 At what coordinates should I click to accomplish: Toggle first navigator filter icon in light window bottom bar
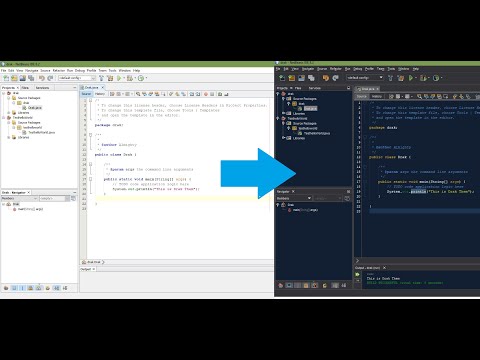tap(6, 288)
